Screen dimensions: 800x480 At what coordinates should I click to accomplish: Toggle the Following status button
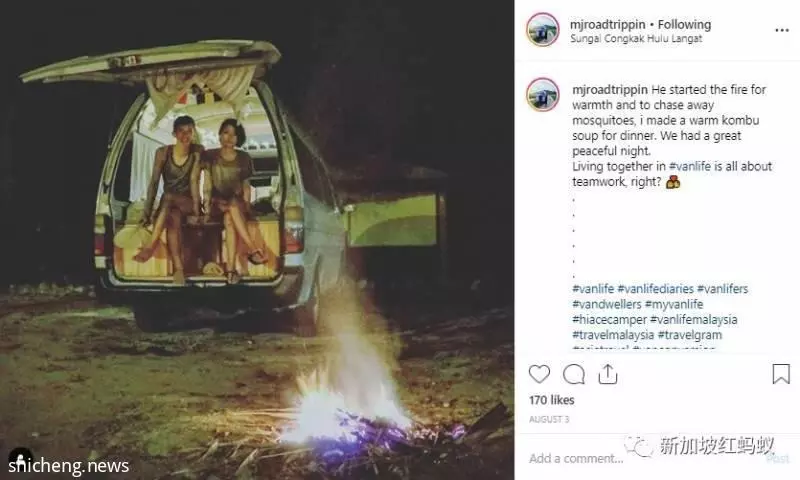[684, 24]
